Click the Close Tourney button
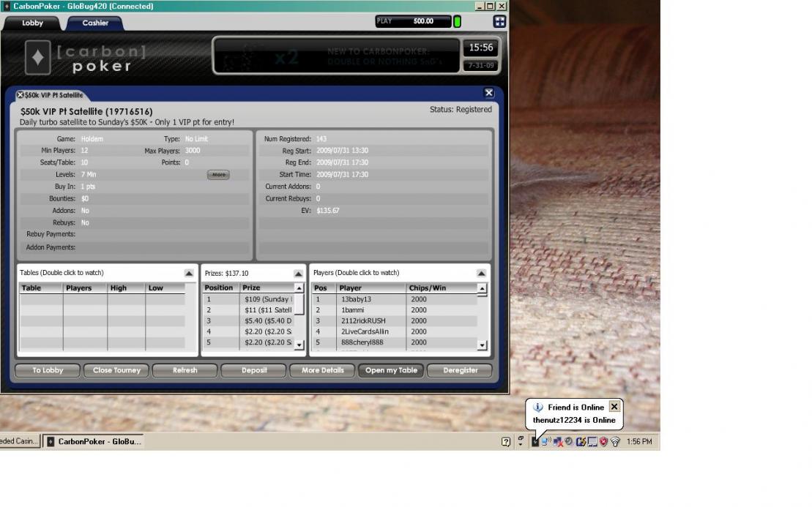This screenshot has height=507, width=812. pyautogui.click(x=116, y=370)
